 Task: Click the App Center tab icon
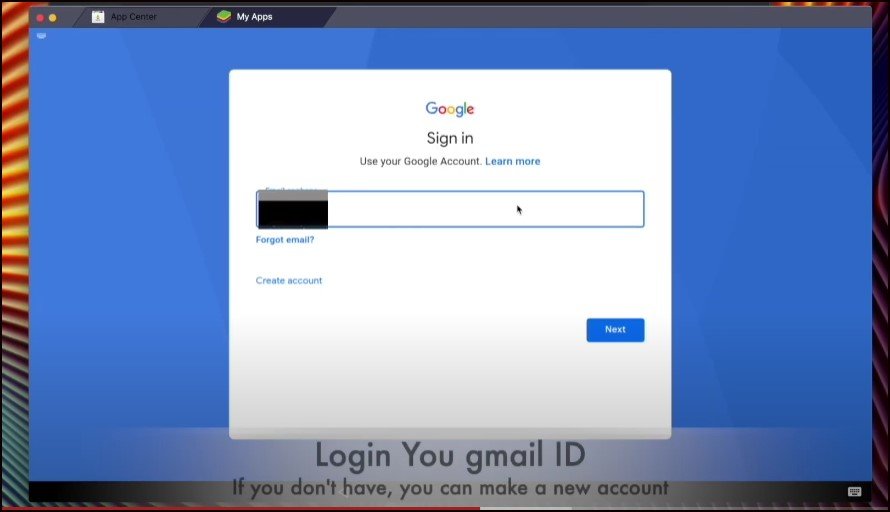(x=98, y=17)
